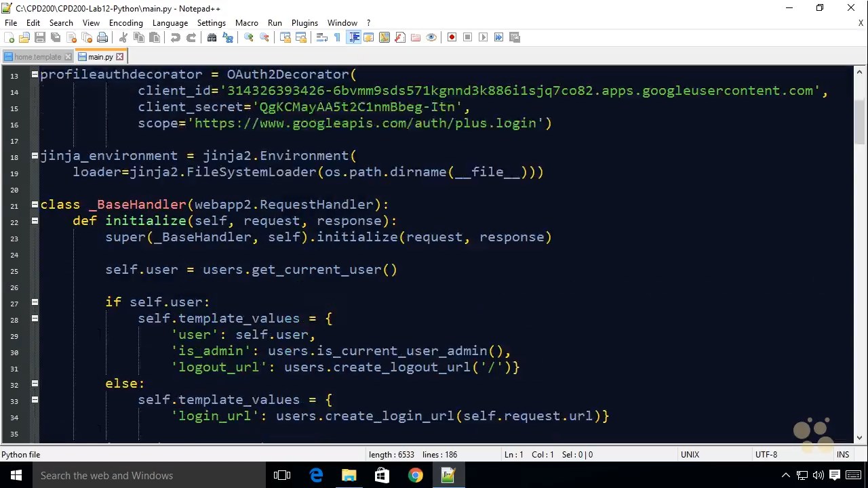868x488 pixels.
Task: Click the scrollbar up arrow in the editor
Action: click(x=859, y=71)
